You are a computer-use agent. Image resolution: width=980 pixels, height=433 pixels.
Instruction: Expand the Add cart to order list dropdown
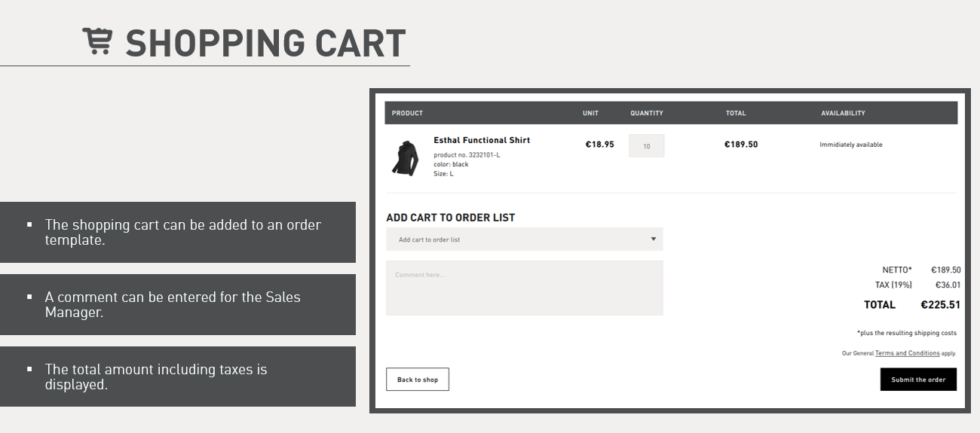pos(524,239)
